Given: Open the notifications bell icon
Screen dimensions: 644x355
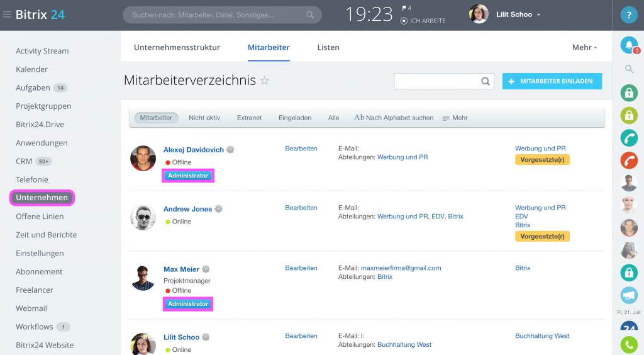Looking at the screenshot, I should [629, 45].
